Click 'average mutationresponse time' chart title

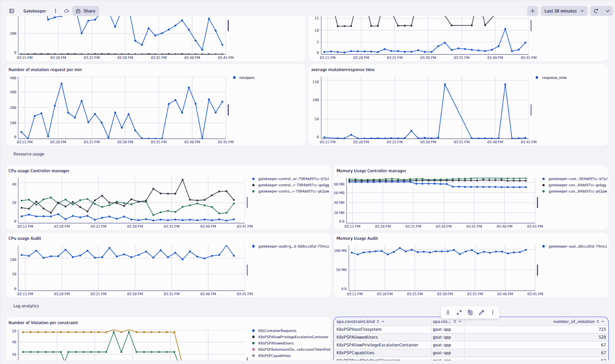pyautogui.click(x=343, y=70)
